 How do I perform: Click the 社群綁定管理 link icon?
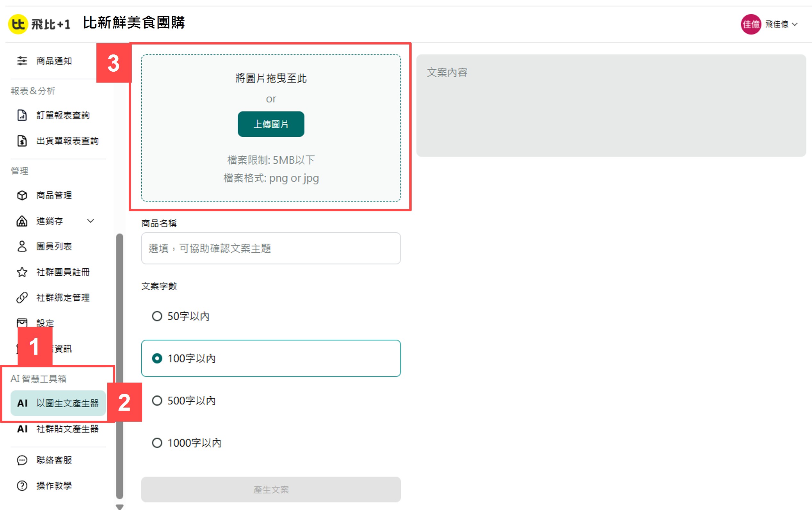click(22, 298)
